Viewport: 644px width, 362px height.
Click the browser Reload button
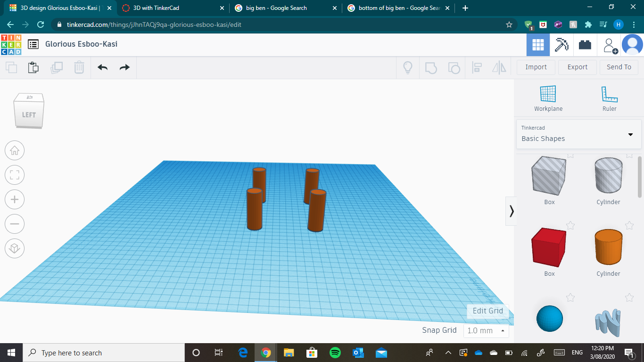41,25
